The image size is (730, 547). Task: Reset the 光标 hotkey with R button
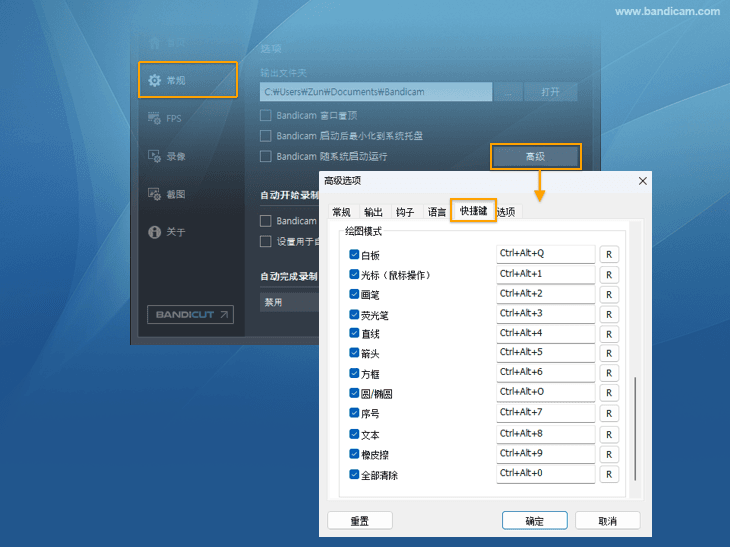[x=609, y=275]
